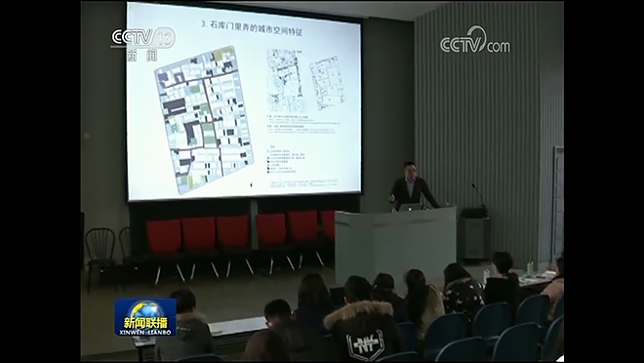This screenshot has height=363, width=644.
Task: Click the speaker standing at the podium
Action: click(x=412, y=186)
